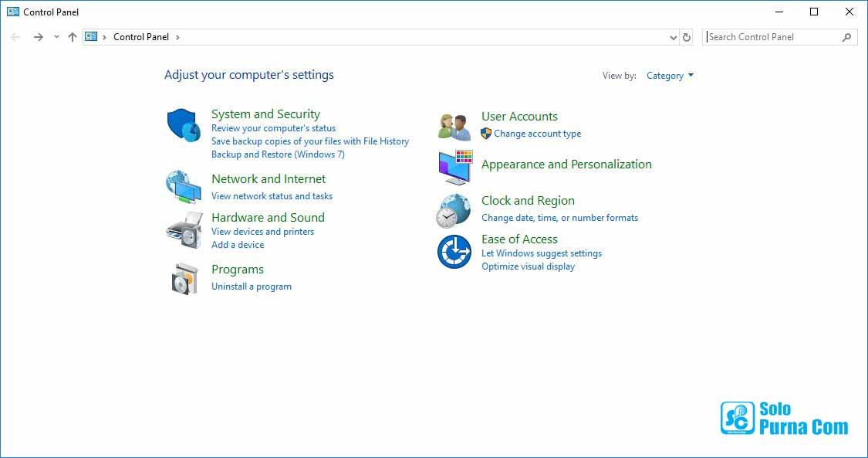Screen dimensions: 868x458
Task: Focus the Search Control Panel field
Action: point(772,37)
